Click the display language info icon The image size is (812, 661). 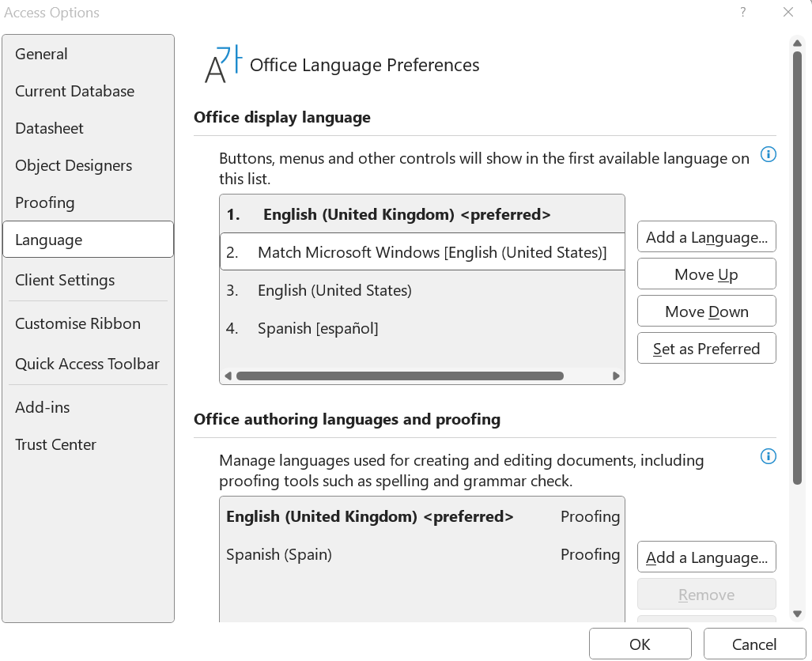(x=768, y=154)
